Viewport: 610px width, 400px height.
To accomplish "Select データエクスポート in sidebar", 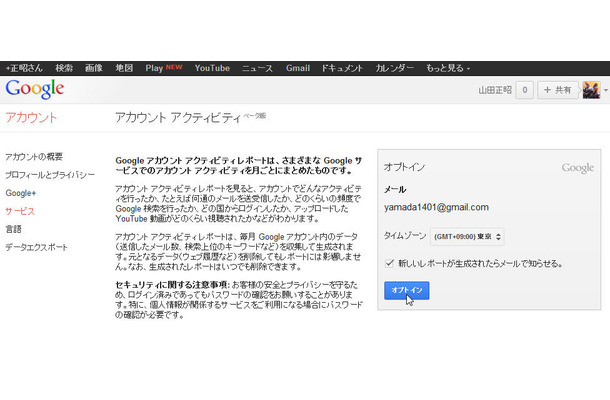I will click(x=36, y=247).
